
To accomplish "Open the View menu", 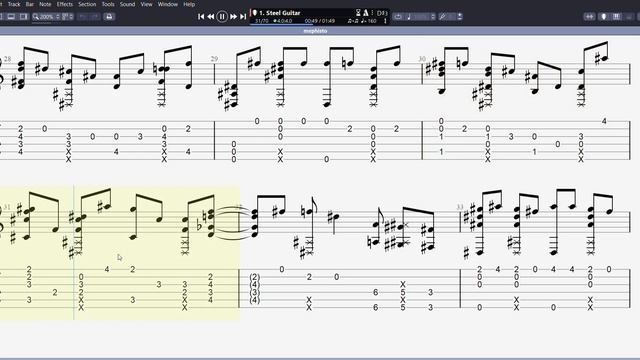I will (x=146, y=4).
